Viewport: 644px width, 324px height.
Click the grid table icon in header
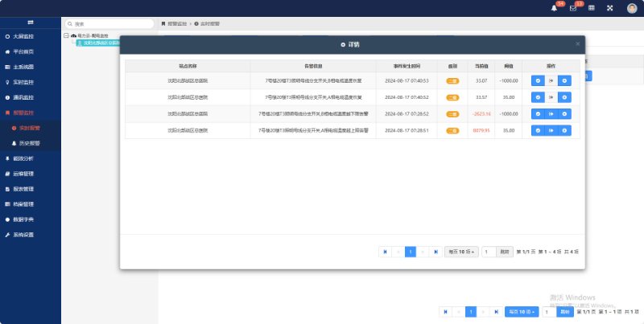[592, 8]
